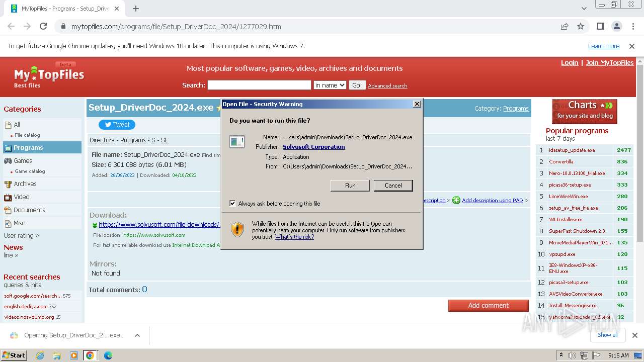Open the Windows Start button
The height and width of the screenshot is (362, 644).
tap(14, 355)
